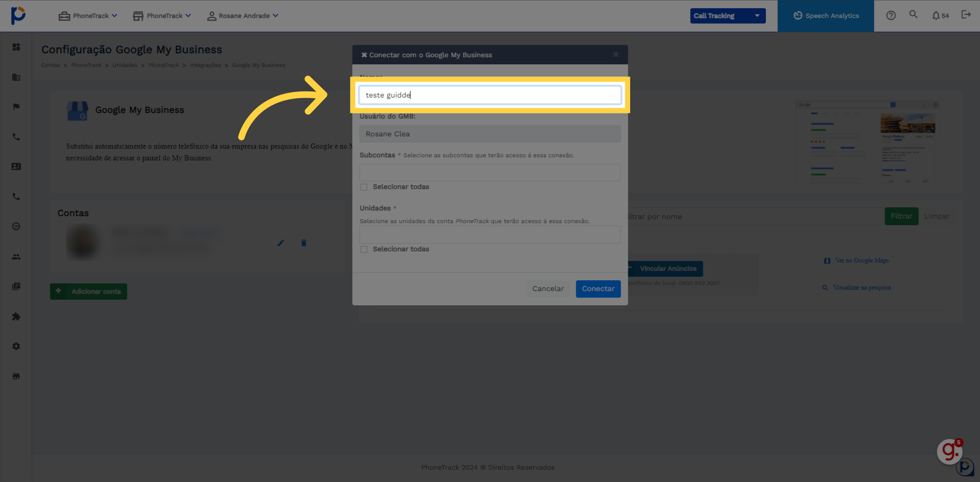This screenshot has width=980, height=482.
Task: Open the buildings icon in sidebar
Action: tap(16, 77)
